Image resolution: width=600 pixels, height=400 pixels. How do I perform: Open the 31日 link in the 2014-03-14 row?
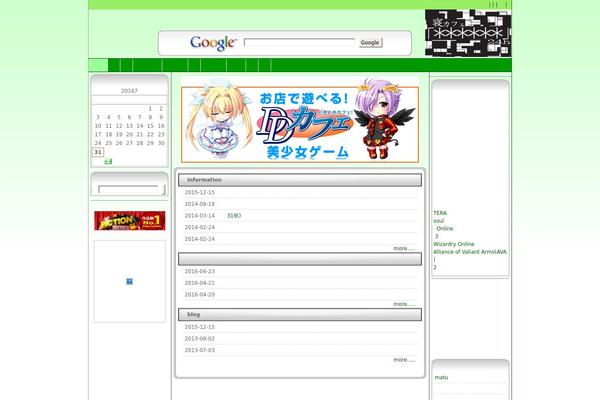click(x=234, y=216)
